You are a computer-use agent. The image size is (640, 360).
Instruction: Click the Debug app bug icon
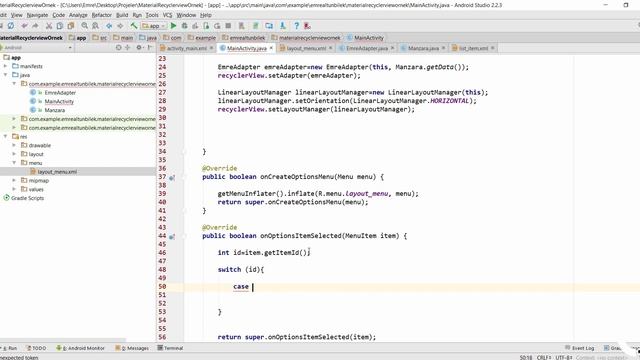point(184,26)
